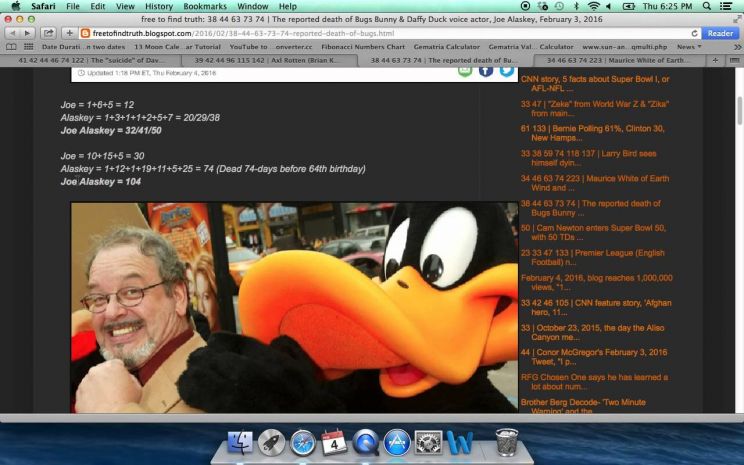Open a new tab with plus button
This screenshot has width=744, height=465.
click(715, 60)
